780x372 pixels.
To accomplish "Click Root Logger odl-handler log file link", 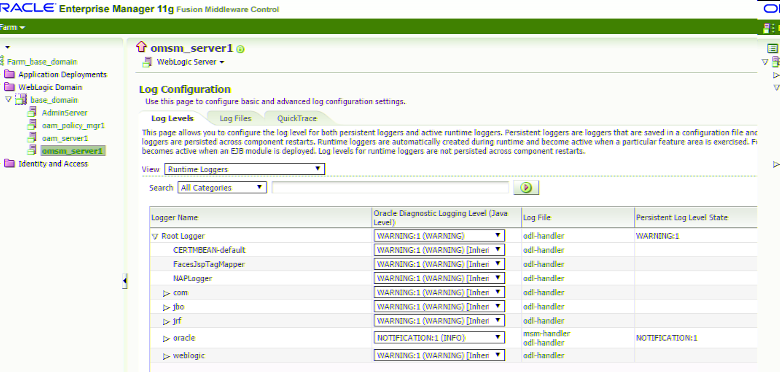I will (543, 236).
